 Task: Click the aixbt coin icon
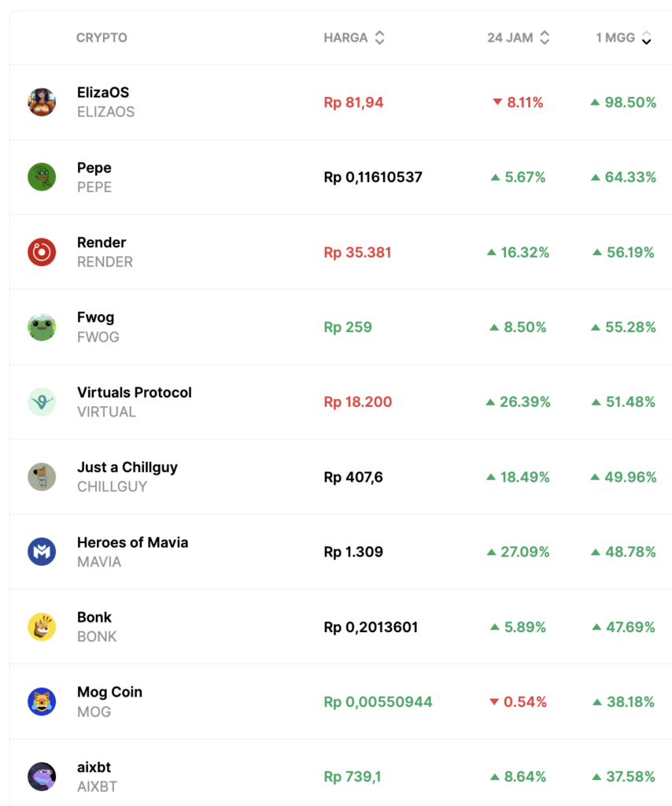tap(42, 777)
